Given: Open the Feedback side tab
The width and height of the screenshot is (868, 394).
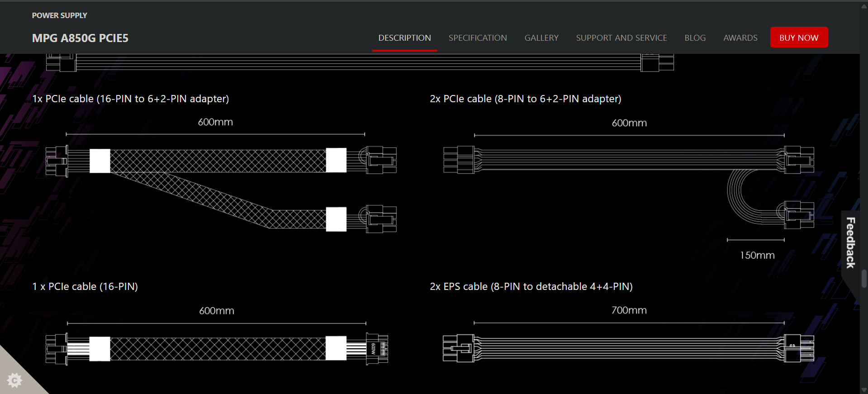Looking at the screenshot, I should pos(850,243).
